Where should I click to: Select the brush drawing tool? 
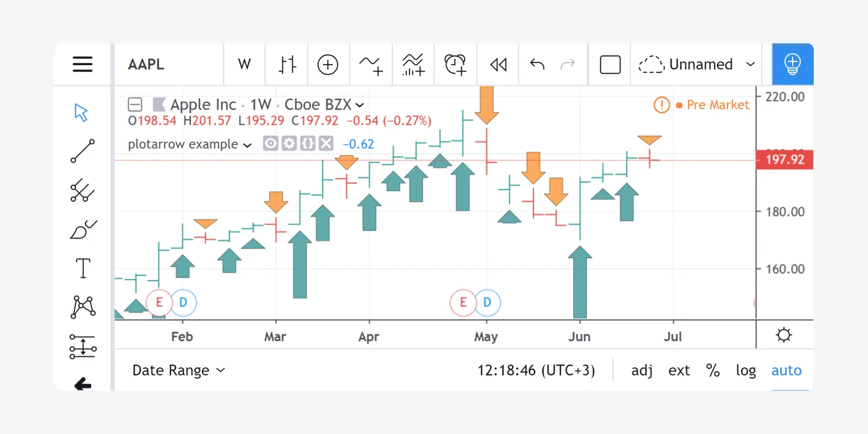tap(82, 229)
